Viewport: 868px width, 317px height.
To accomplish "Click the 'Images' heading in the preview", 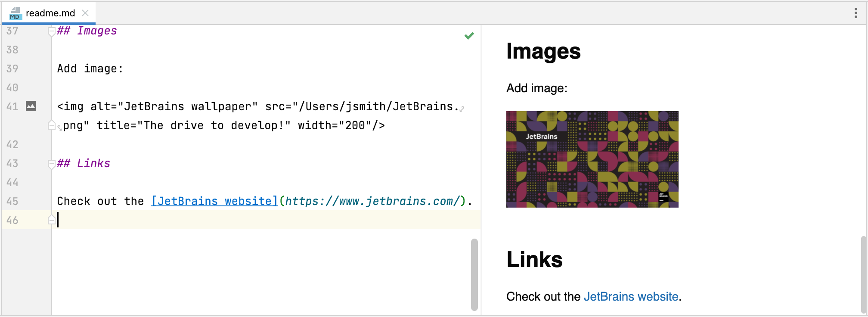I will (543, 51).
